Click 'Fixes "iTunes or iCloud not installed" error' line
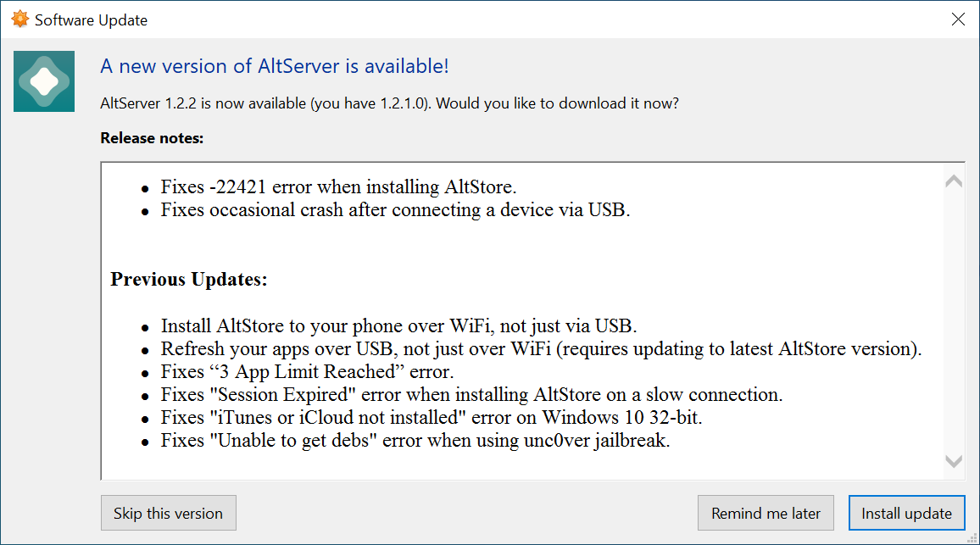 click(x=432, y=418)
